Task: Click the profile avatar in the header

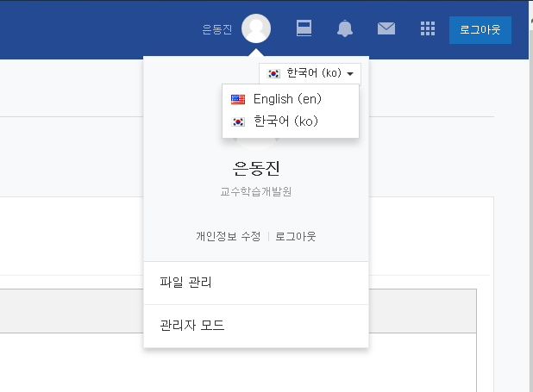Action: 256,28
